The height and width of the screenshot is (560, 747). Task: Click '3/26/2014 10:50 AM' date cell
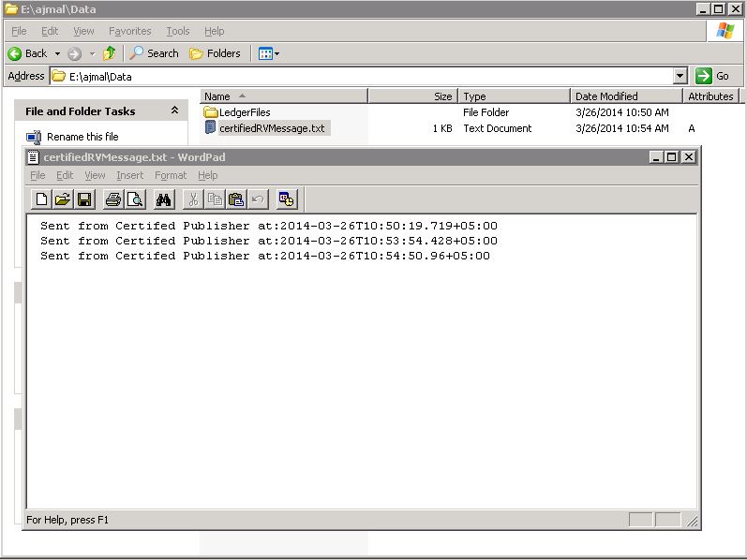622,112
